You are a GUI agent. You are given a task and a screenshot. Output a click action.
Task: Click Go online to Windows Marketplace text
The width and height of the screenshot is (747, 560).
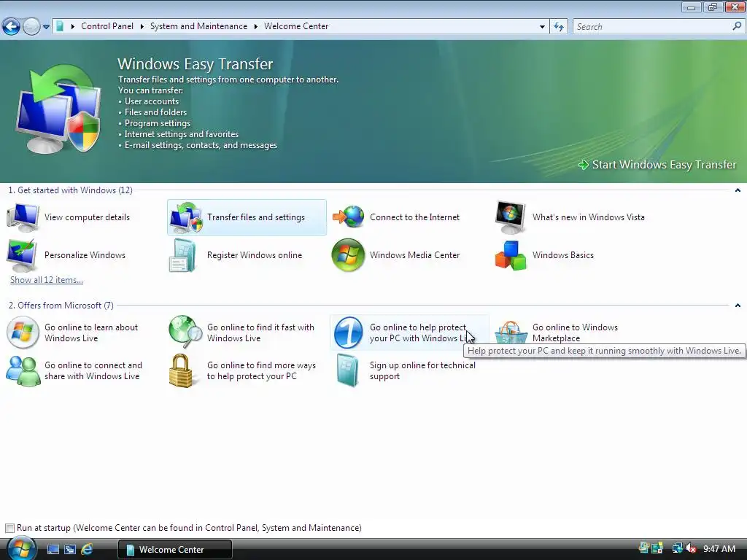(x=575, y=332)
